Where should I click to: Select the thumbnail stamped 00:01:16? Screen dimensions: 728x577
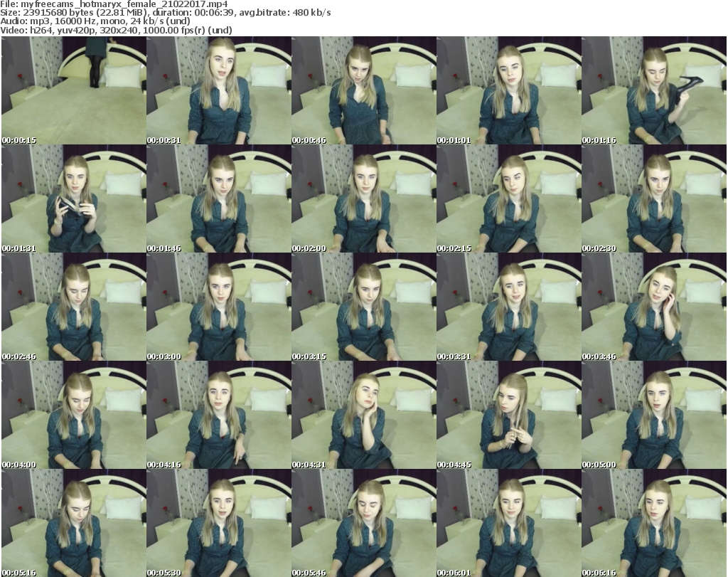coord(654,90)
